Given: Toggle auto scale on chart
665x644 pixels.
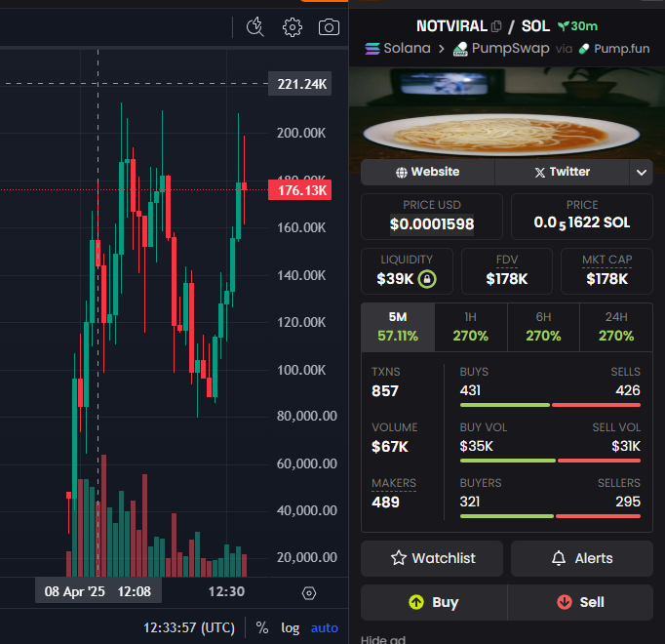Looking at the screenshot, I should pos(325,627).
